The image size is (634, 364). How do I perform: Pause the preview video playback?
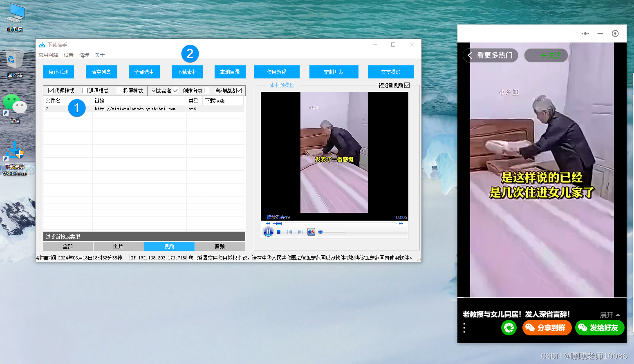tap(268, 232)
